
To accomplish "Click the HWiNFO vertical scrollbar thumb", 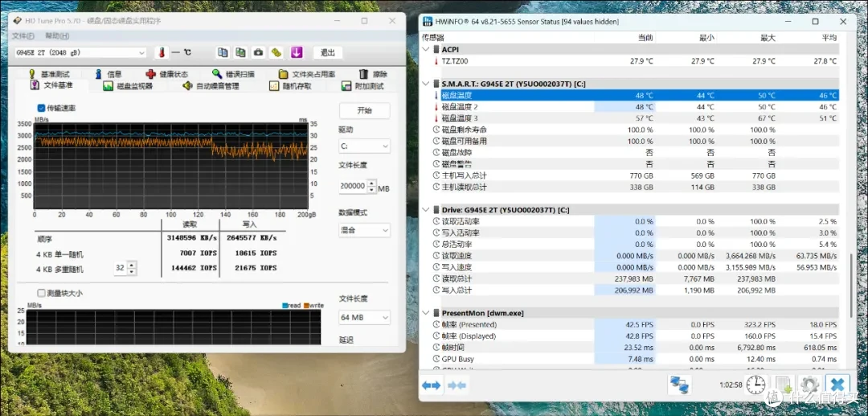I will pyautogui.click(x=851, y=287).
